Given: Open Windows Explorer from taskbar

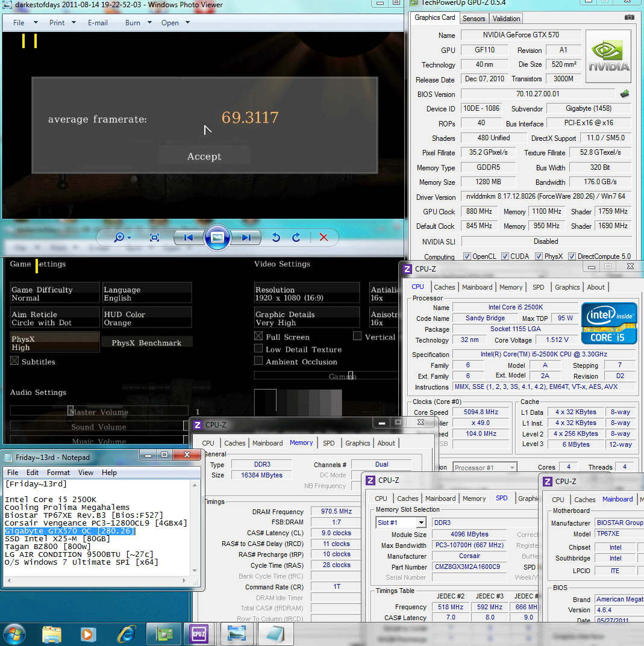Looking at the screenshot, I should point(52,634).
